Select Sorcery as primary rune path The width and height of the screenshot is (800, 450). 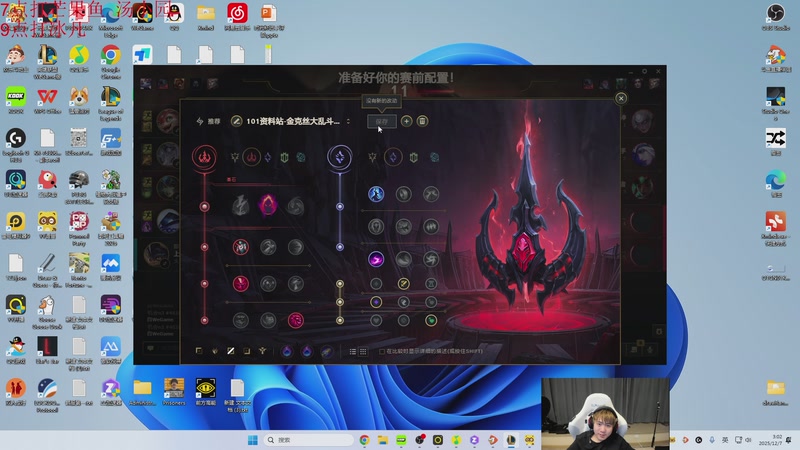pos(268,158)
